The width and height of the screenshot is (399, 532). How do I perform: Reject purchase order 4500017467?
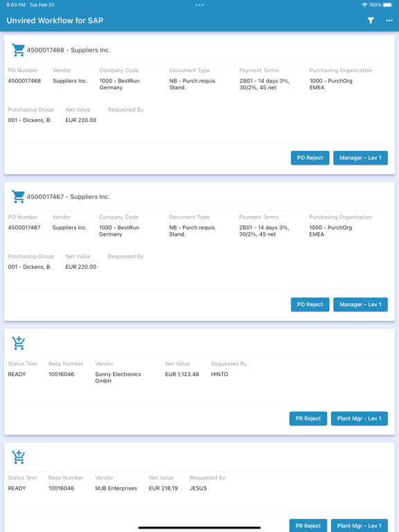tap(310, 304)
